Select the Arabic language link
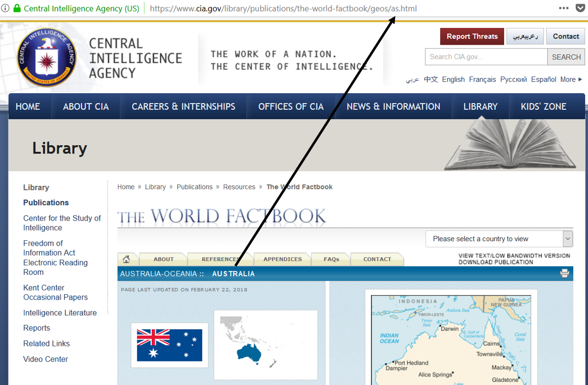Image resolution: width=588 pixels, height=385 pixels. tap(412, 79)
